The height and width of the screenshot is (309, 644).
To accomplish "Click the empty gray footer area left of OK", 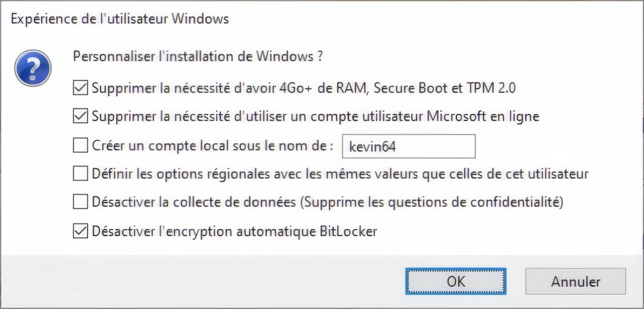I will [201, 281].
